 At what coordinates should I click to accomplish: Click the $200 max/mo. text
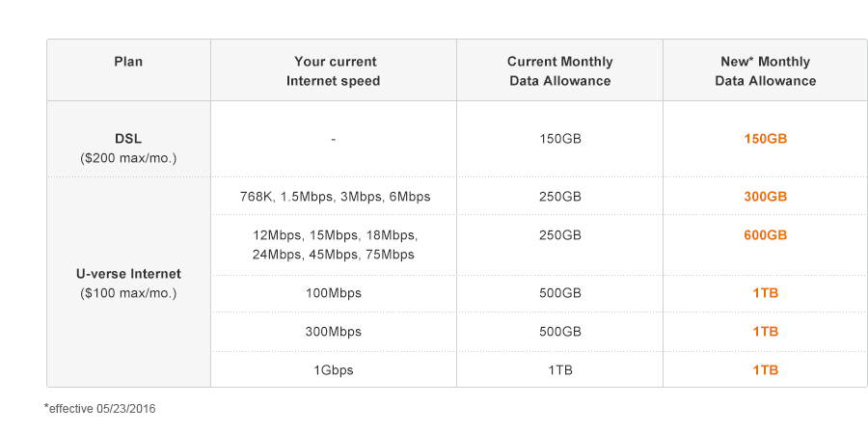tap(128, 157)
